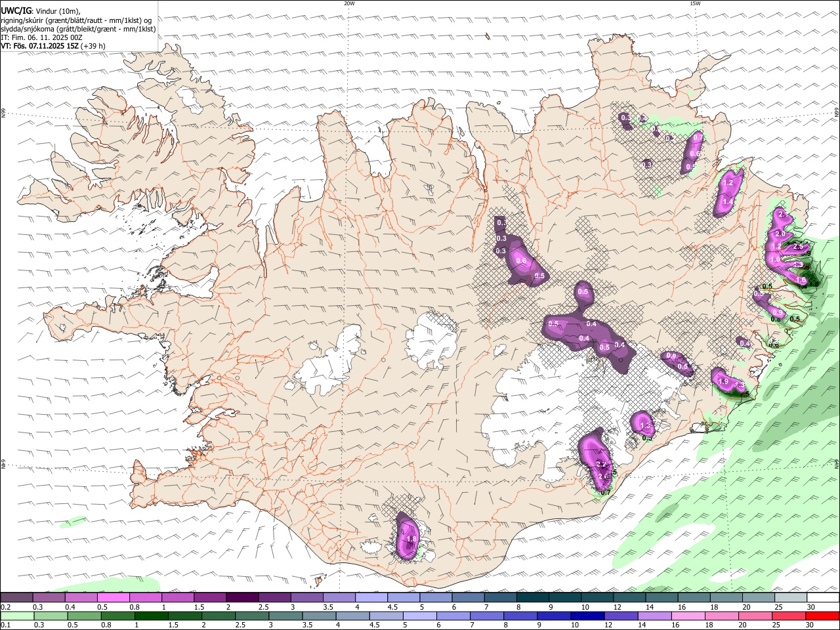Image resolution: width=840 pixels, height=630 pixels.
Task: Select the bright red swatch at 30 on rain scale
Action: pos(822,616)
